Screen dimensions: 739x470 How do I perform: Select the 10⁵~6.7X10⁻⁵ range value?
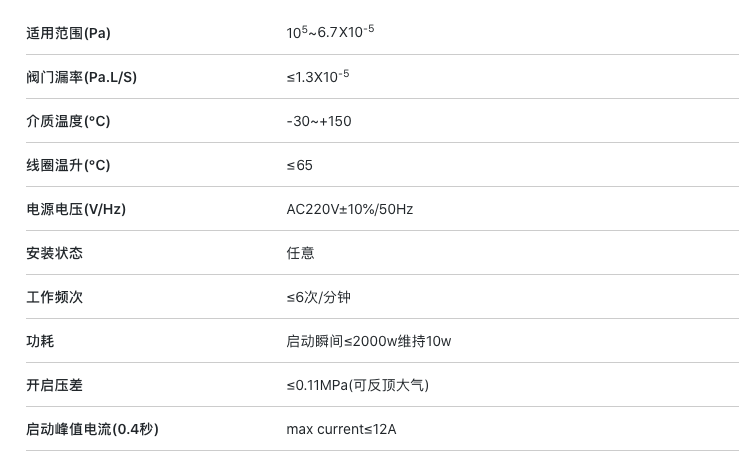(x=330, y=32)
